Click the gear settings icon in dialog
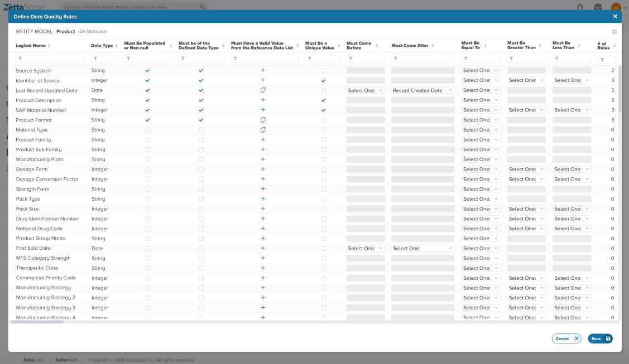Viewport: 629px width, 364px height. 614,32
